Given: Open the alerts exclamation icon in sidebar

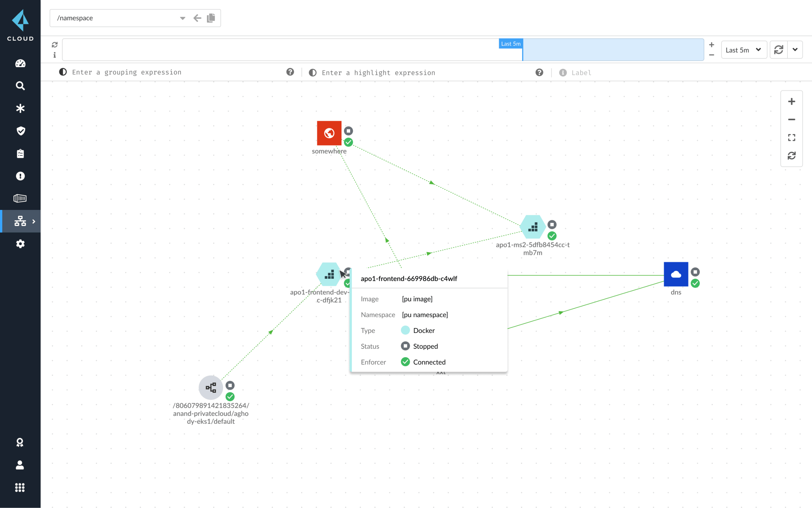Looking at the screenshot, I should pos(20,176).
